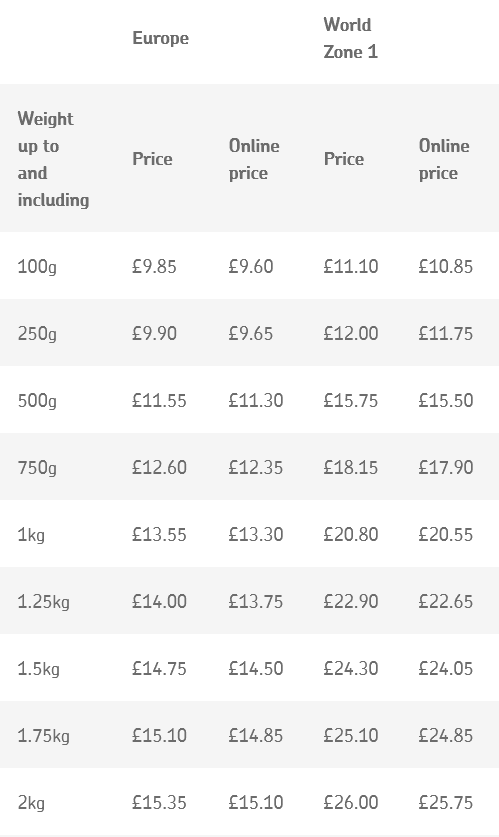Click the 750g weight label

point(37,468)
